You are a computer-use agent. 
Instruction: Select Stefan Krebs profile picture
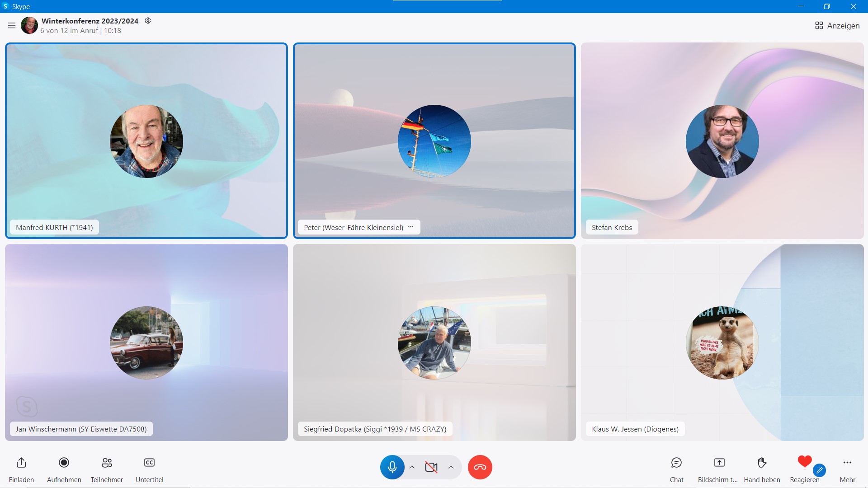tap(722, 141)
